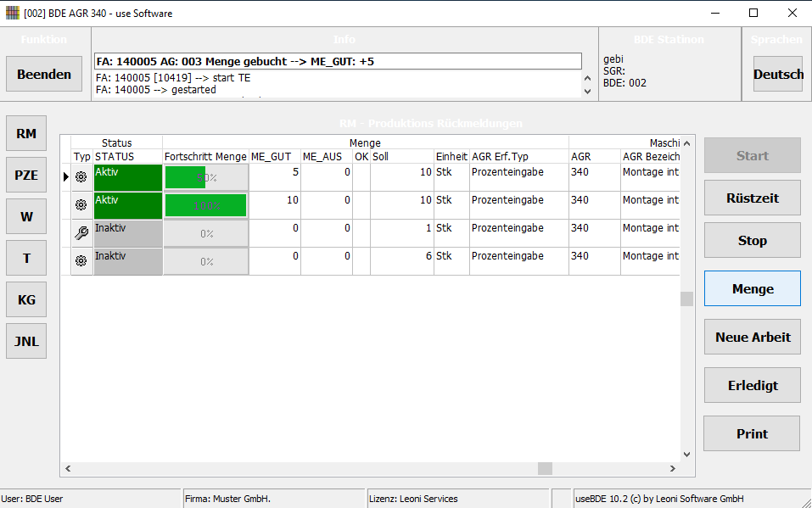Click the greyed-out Start button
This screenshot has width=812, height=508.
tap(753, 155)
